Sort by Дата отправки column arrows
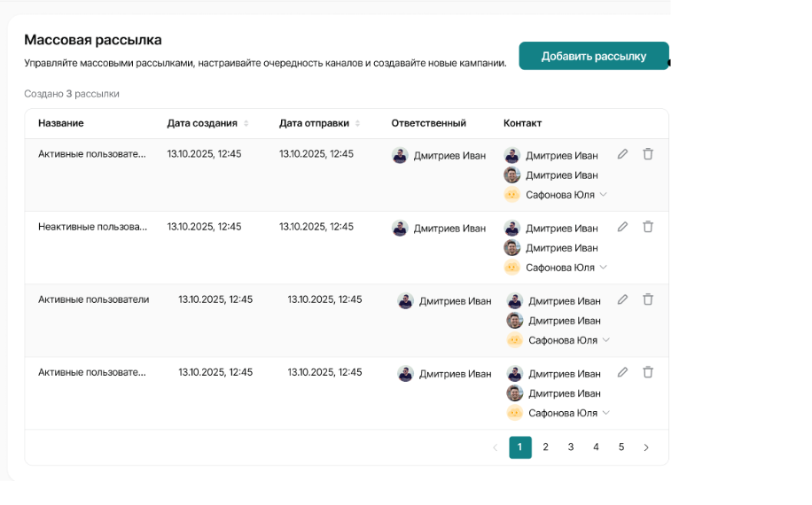This screenshot has width=812, height=505. [x=358, y=123]
